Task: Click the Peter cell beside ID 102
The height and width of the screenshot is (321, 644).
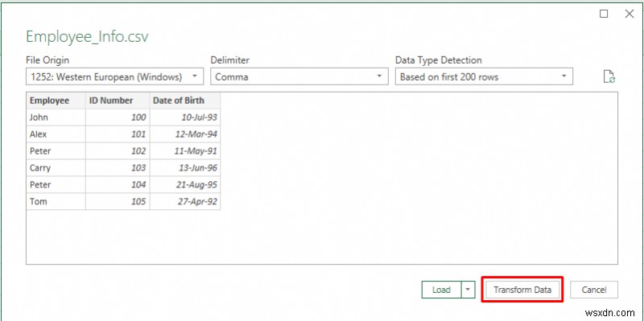Action: 56,151
